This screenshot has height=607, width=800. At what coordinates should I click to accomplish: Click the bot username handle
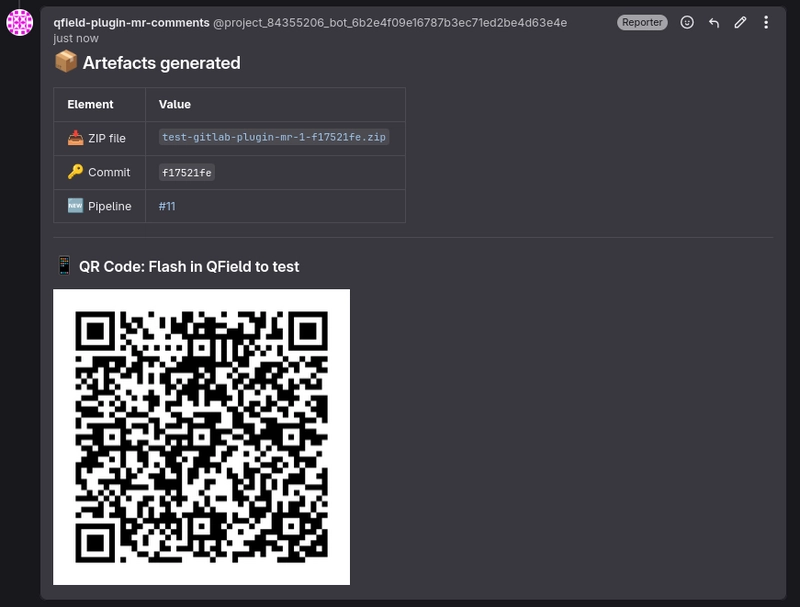pos(390,22)
